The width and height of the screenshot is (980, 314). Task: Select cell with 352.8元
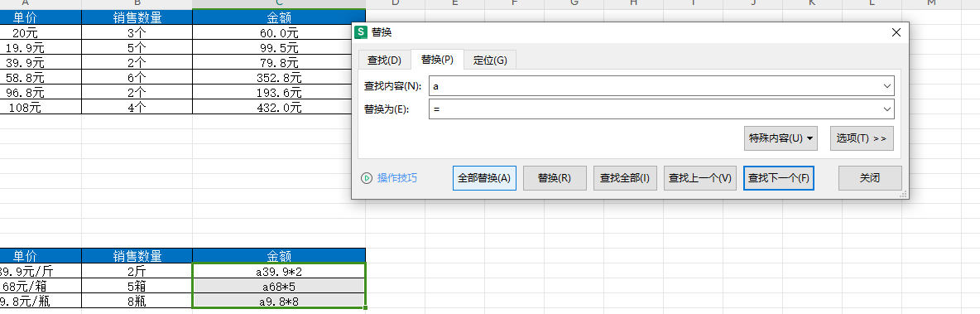click(279, 77)
